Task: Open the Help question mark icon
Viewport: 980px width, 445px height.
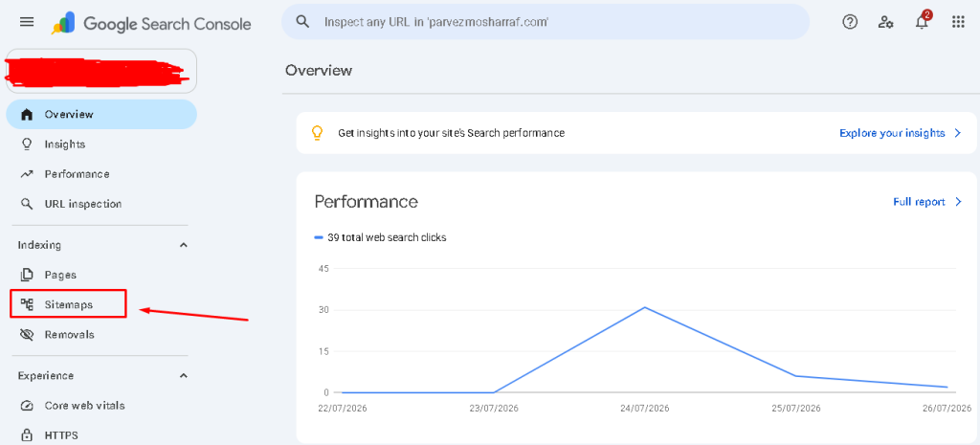Action: pos(850,23)
